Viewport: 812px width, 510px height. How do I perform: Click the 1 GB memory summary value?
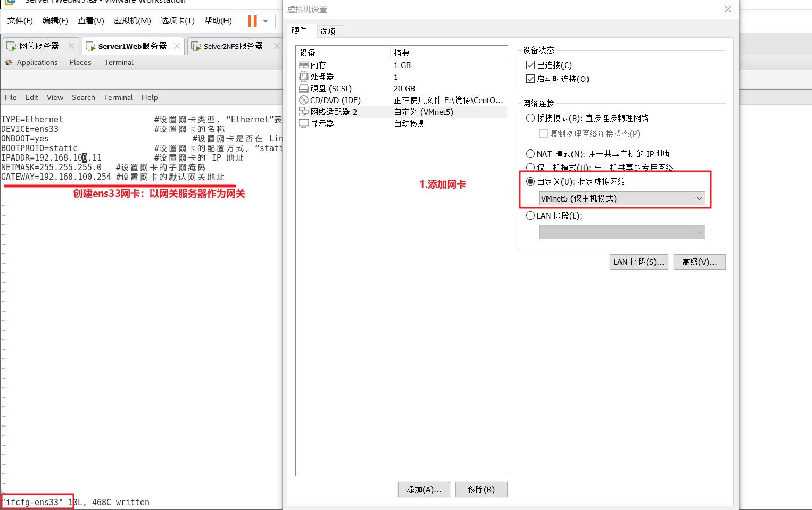coord(402,65)
